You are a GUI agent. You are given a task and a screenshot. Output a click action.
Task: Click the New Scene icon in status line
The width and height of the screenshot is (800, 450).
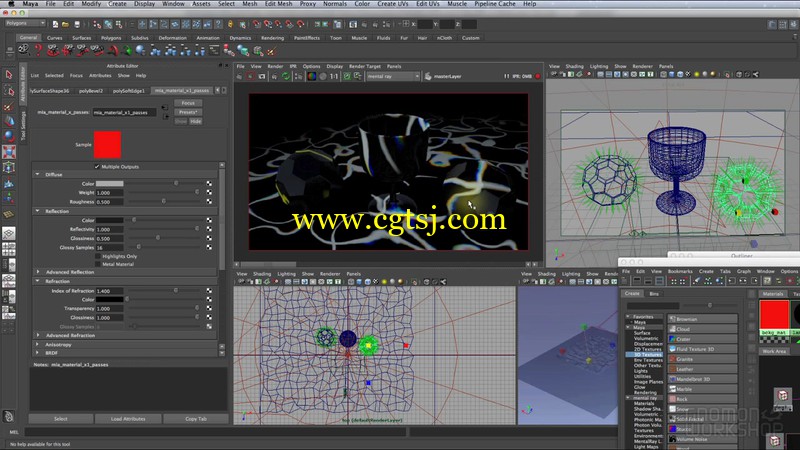coord(55,24)
